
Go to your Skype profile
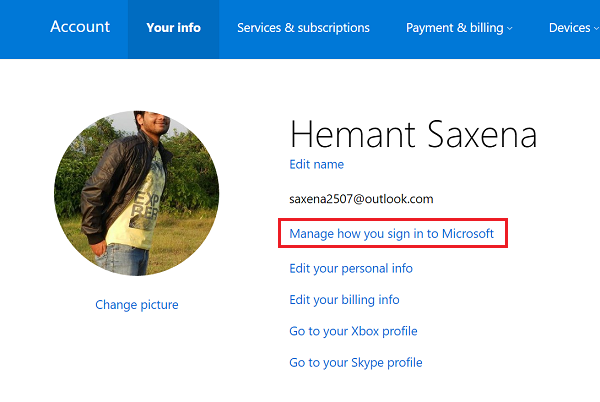[x=355, y=362]
